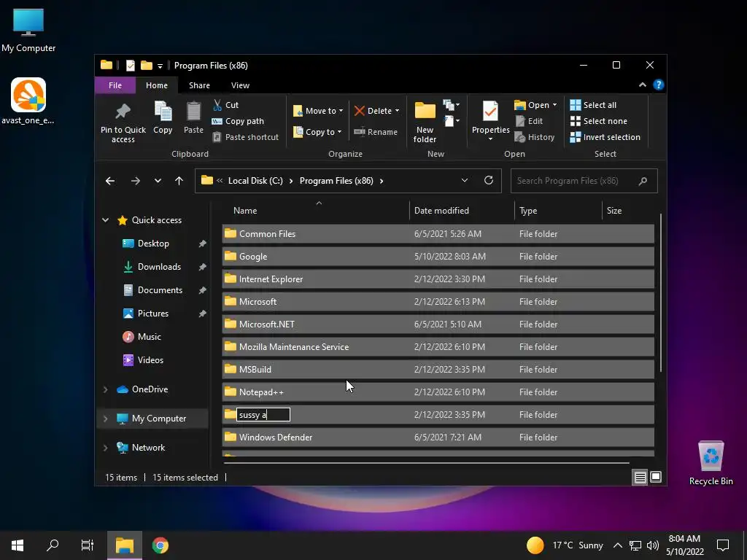The image size is (747, 560).
Task: Expand the My Computer tree node
Action: pos(105,419)
